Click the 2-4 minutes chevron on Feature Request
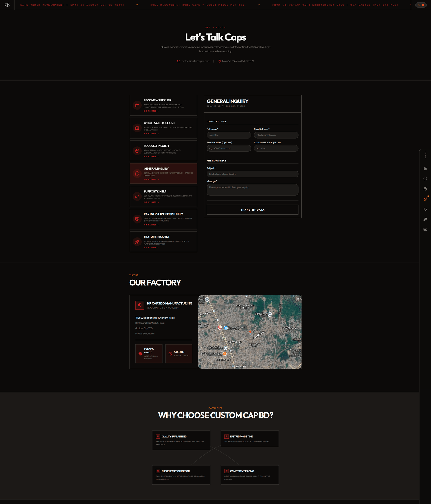The image size is (431, 504). (158, 248)
